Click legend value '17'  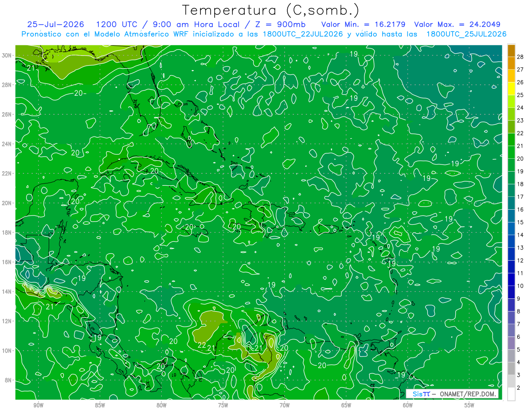(x=520, y=197)
